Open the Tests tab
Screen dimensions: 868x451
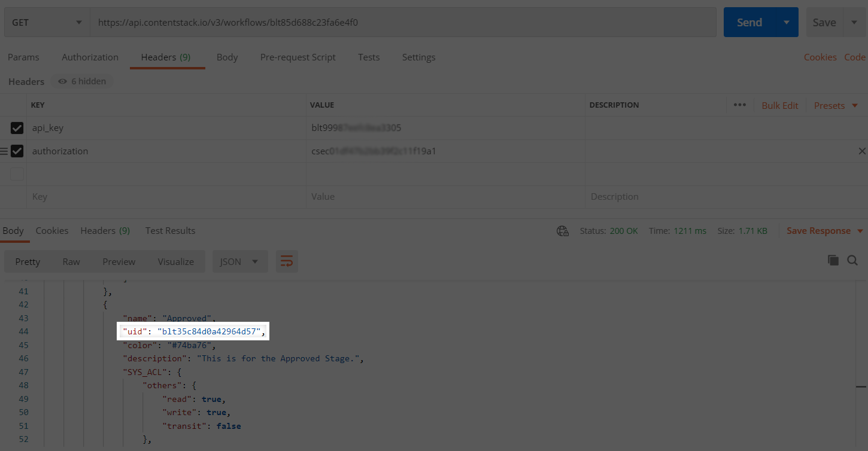[x=369, y=57]
